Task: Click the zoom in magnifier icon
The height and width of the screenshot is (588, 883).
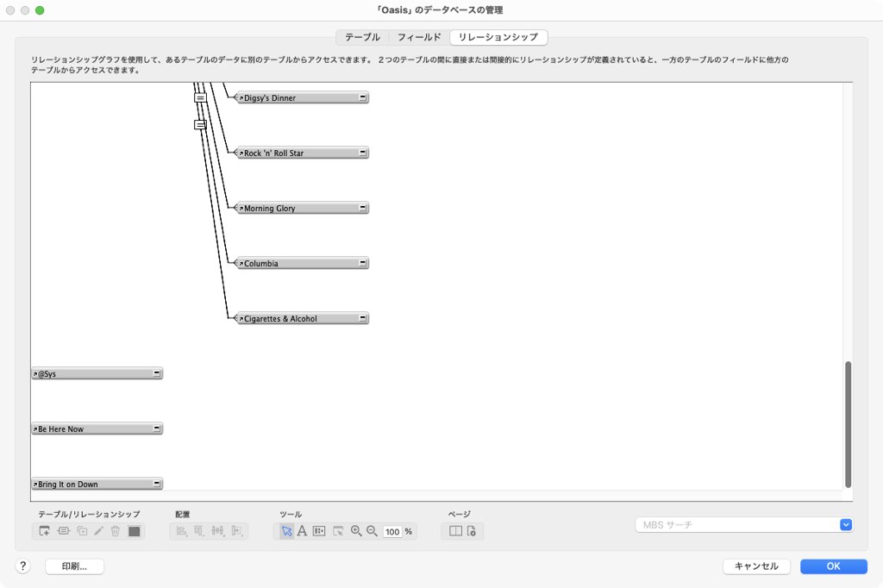Action: click(x=356, y=532)
